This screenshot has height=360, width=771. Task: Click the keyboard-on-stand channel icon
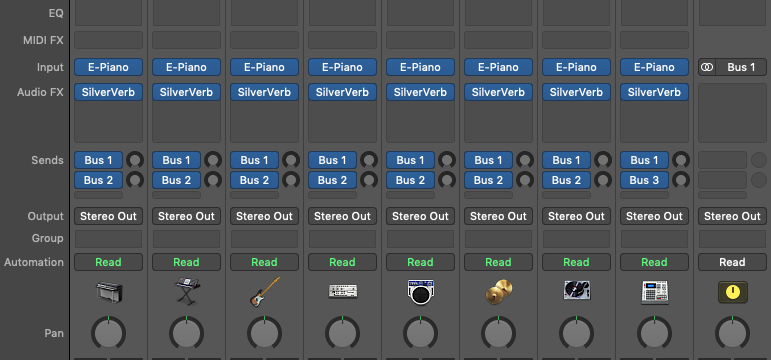186,291
